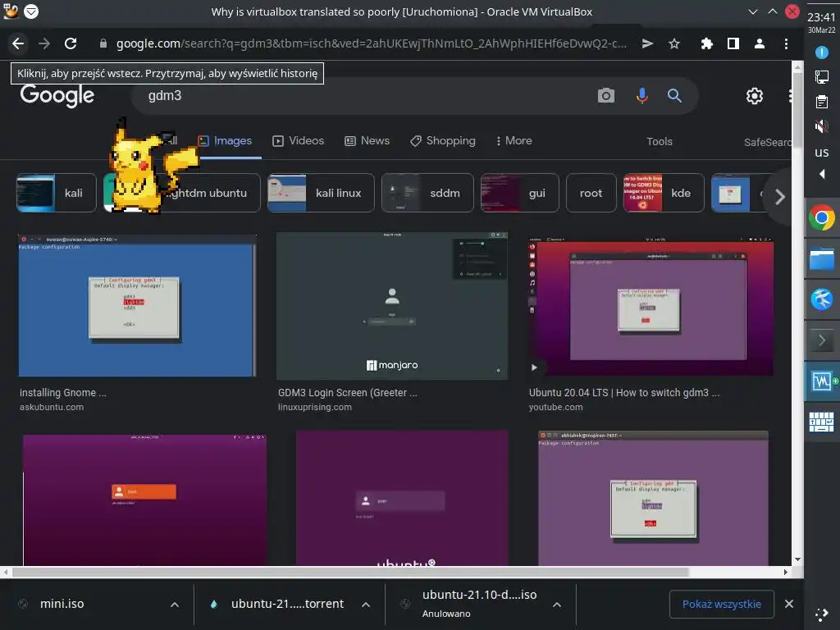Viewport: 840px width, 630px height.
Task: Bookmark this page with the star icon
Action: 674,43
